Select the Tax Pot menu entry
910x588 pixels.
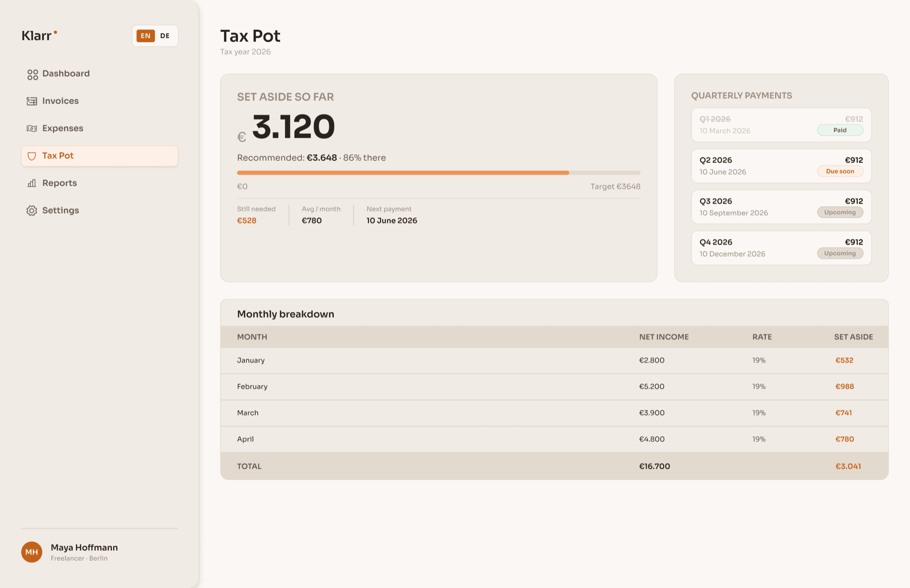click(100, 156)
